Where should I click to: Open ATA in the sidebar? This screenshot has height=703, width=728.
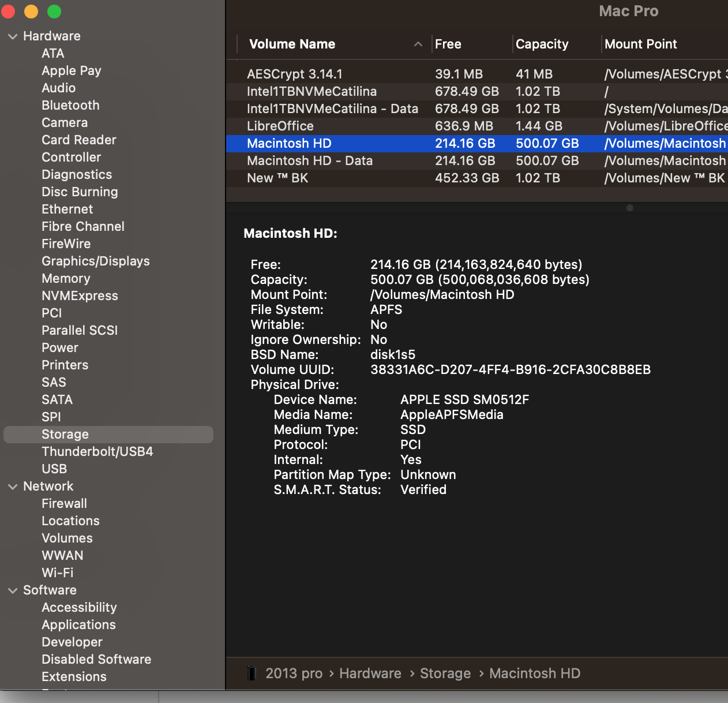53,54
